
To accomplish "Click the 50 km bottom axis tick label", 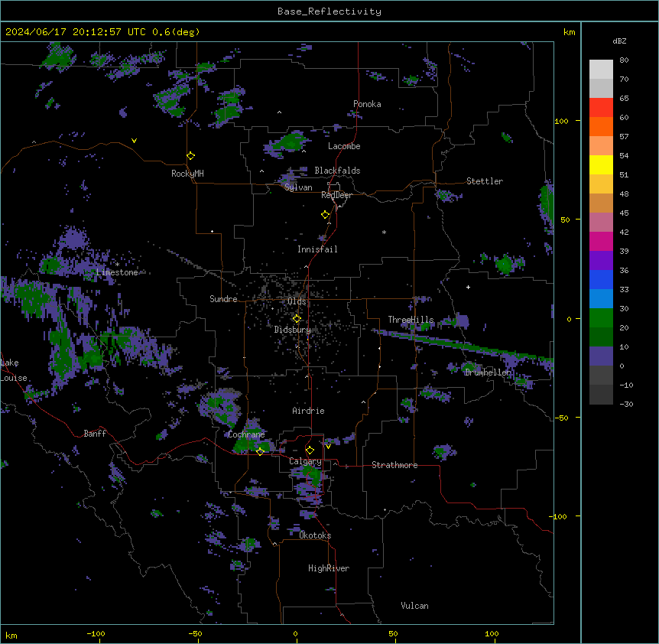I will click(393, 633).
